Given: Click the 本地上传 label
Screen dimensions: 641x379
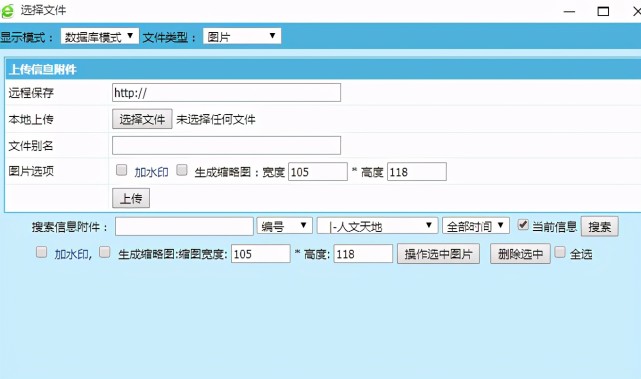Looking at the screenshot, I should (31, 119).
